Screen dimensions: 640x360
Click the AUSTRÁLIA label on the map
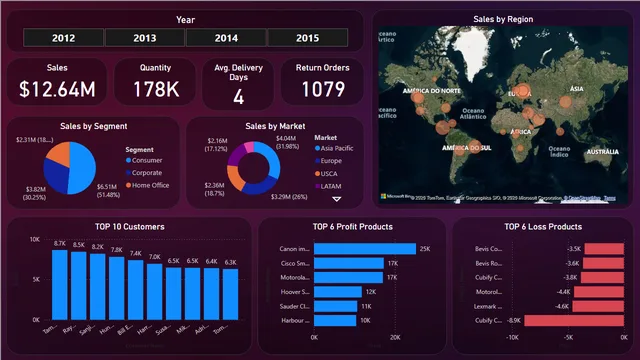click(x=602, y=152)
